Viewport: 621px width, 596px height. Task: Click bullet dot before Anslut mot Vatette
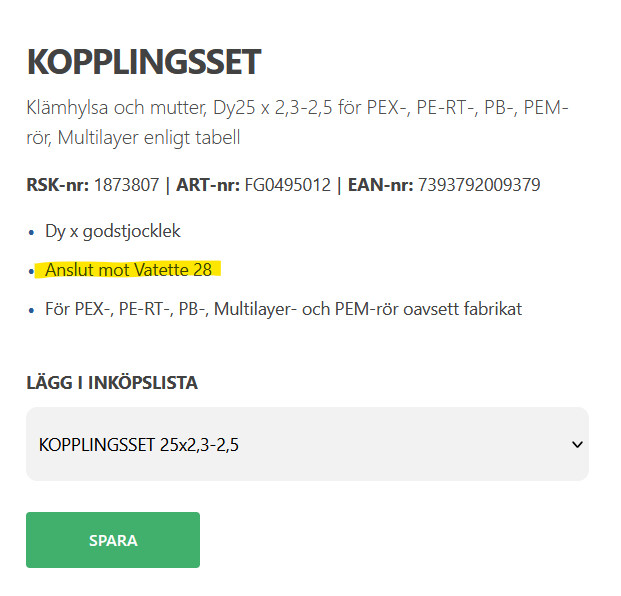tap(31, 271)
